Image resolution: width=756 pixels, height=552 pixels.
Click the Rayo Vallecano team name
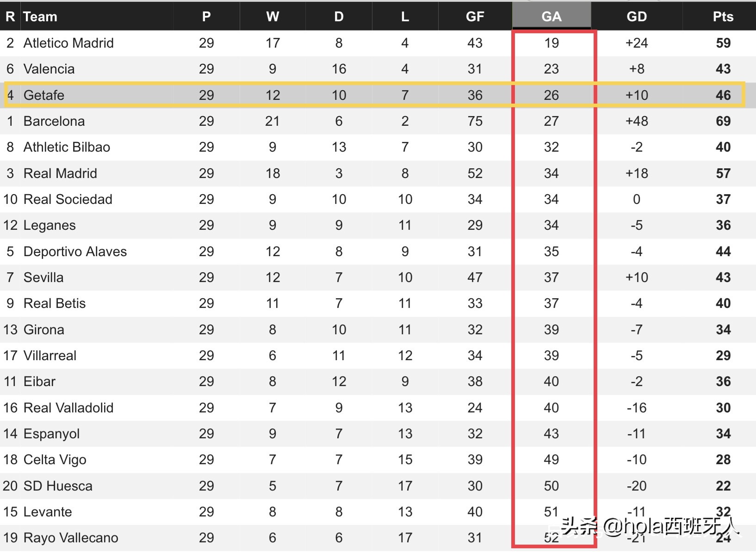(71, 538)
